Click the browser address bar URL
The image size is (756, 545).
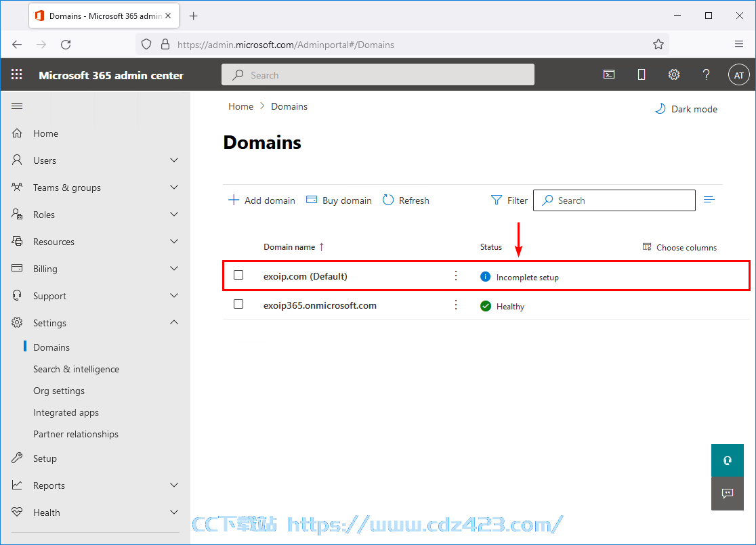tap(285, 45)
